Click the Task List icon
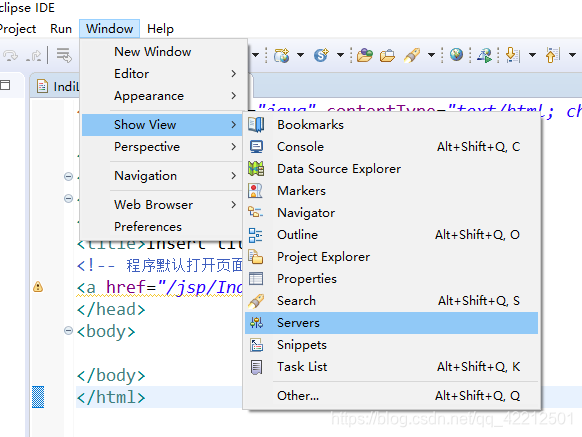This screenshot has width=582, height=437. pyautogui.click(x=256, y=367)
